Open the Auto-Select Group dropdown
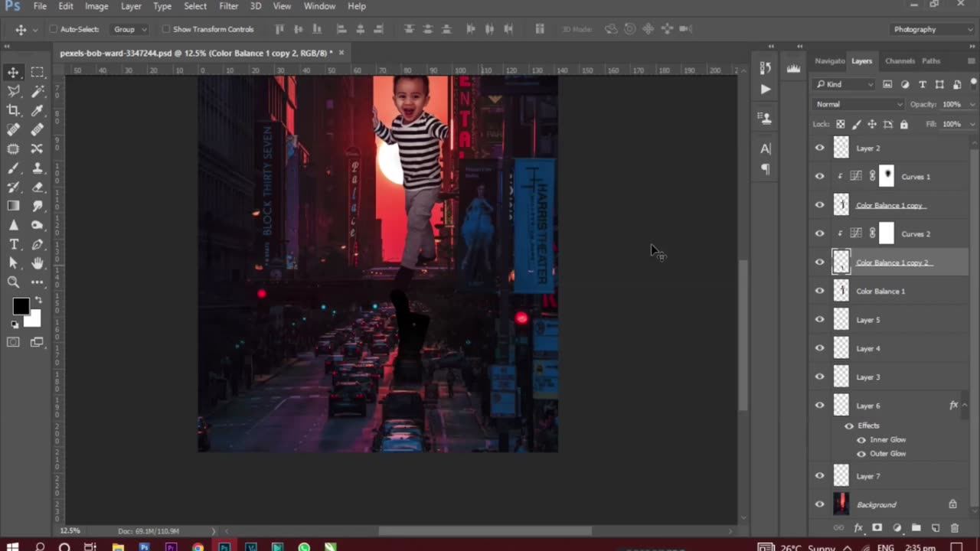The image size is (980, 551). 129,29
